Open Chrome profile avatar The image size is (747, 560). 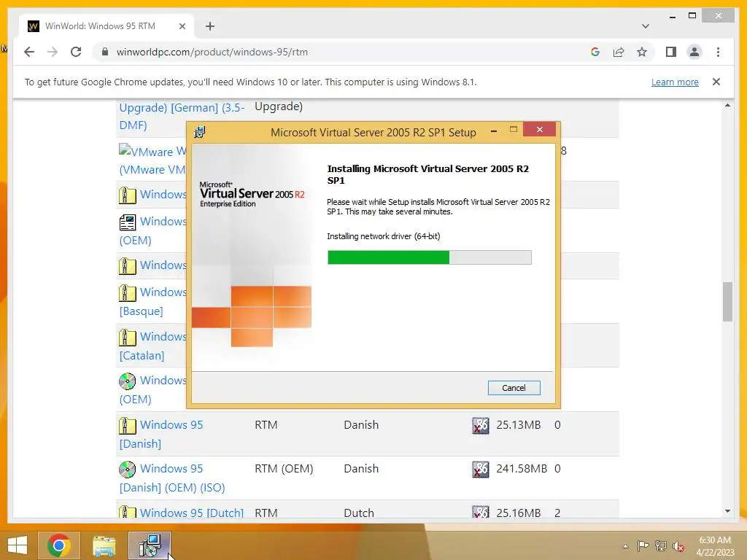click(694, 52)
